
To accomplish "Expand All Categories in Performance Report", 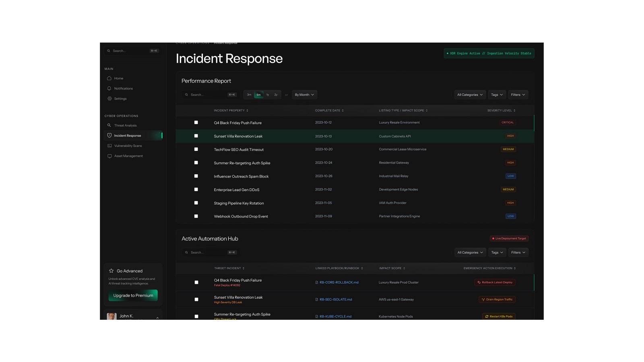I will (470, 95).
